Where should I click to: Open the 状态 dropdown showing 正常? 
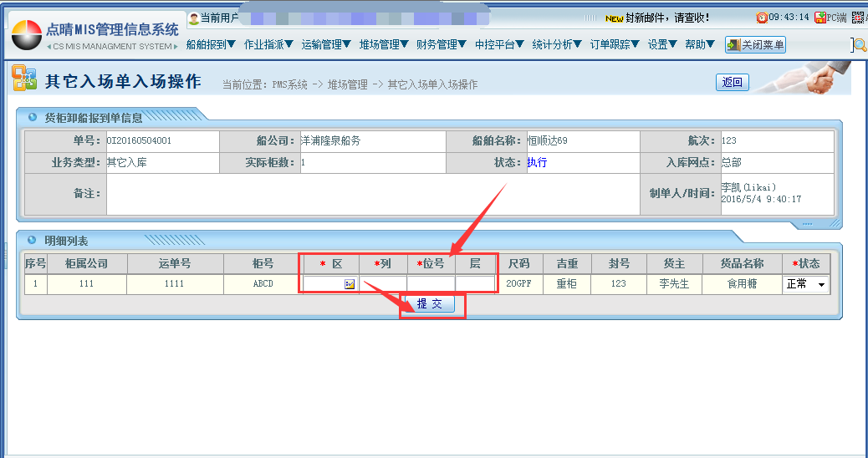(805, 284)
